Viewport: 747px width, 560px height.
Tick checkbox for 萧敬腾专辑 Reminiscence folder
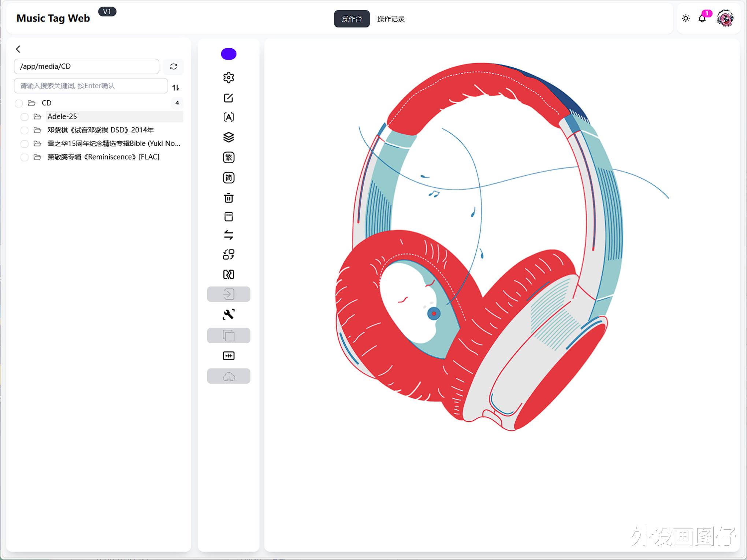pyautogui.click(x=25, y=157)
